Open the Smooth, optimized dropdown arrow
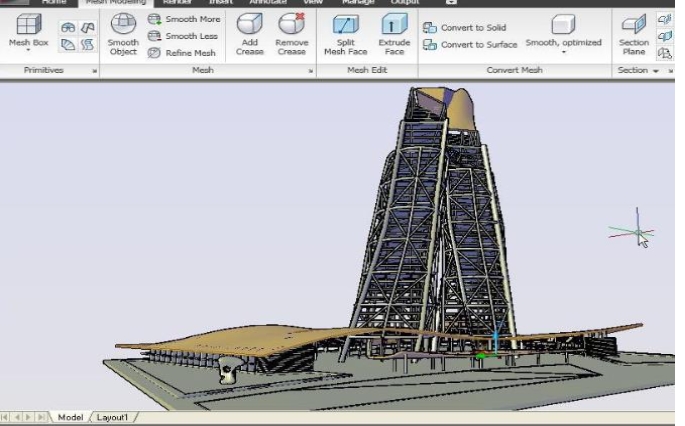685x426 pixels. pyautogui.click(x=564, y=52)
